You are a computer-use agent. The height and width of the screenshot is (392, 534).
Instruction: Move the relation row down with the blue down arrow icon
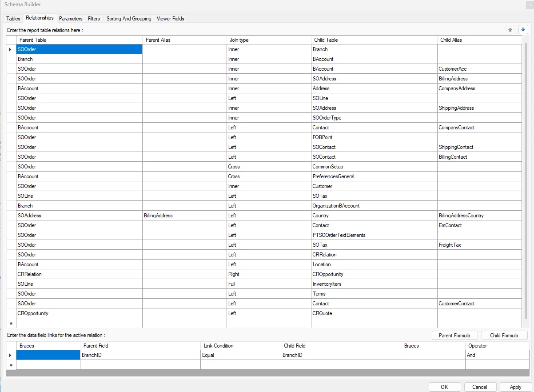coord(523,30)
